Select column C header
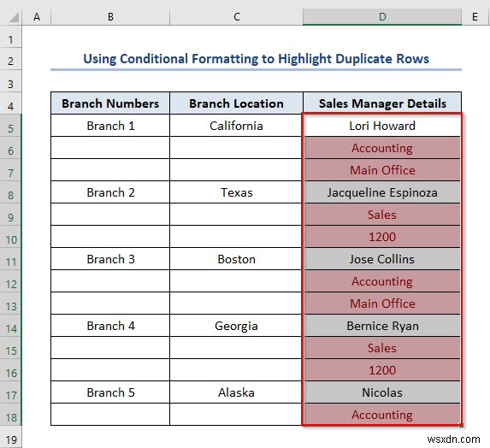The width and height of the screenshot is (490, 448). 237,16
